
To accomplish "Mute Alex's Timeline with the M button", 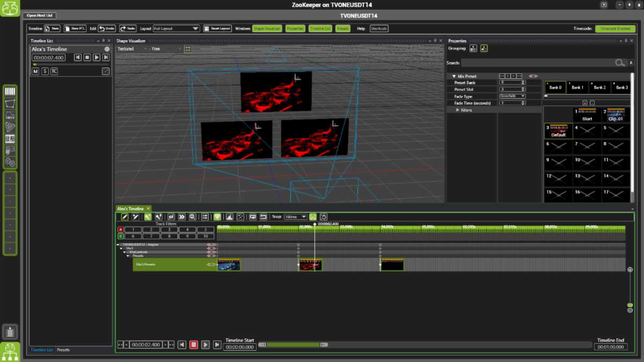I will (x=35, y=71).
